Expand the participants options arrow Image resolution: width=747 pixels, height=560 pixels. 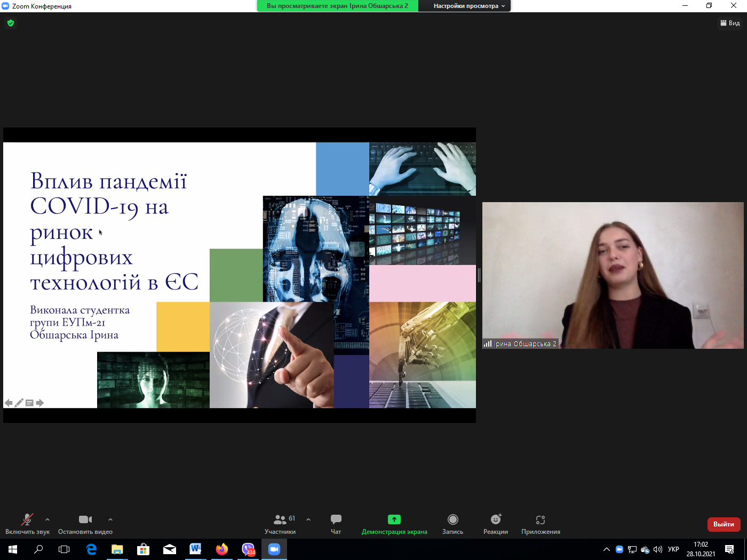coord(308,519)
